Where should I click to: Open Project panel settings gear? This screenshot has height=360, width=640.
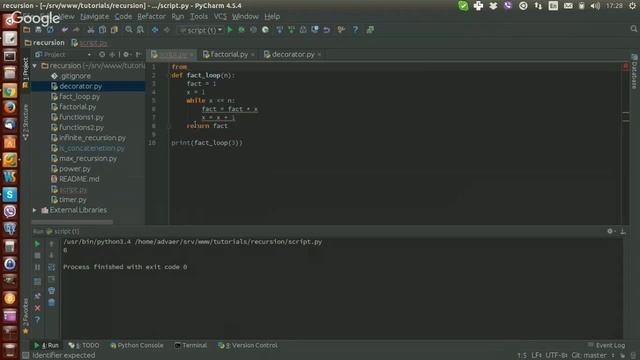[126, 54]
